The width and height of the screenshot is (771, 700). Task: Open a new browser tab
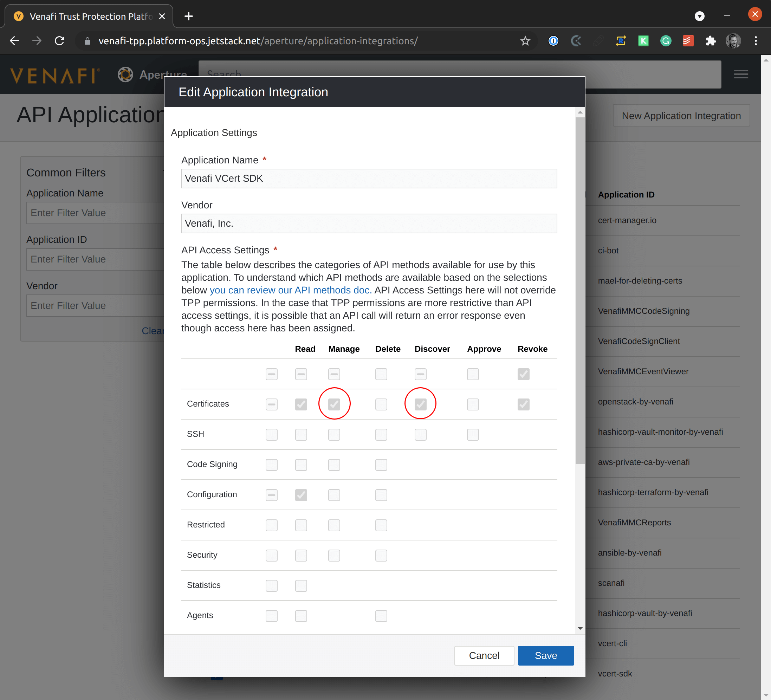189,16
